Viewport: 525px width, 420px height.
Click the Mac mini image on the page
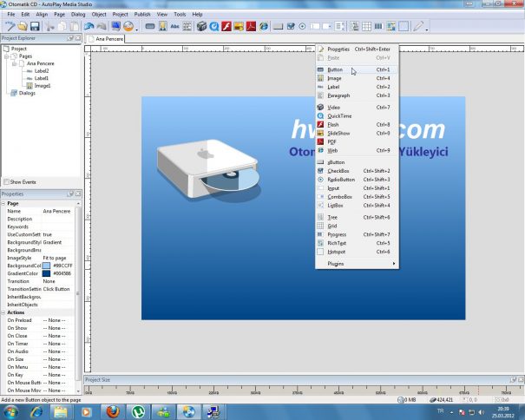[208, 170]
